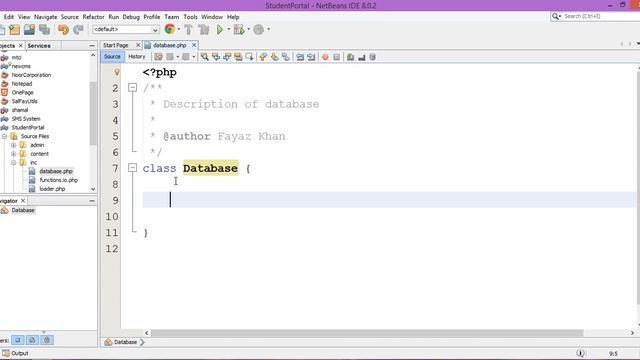
Task: Open dropdown arrow next to Run icon
Action: (x=229, y=29)
